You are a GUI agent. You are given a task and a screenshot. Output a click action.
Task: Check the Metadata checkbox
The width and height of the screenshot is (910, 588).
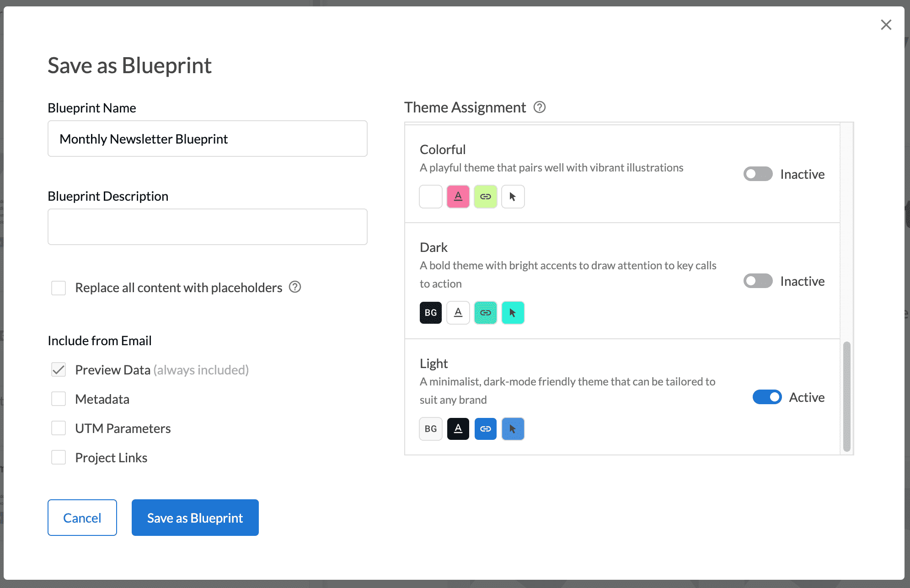point(59,399)
